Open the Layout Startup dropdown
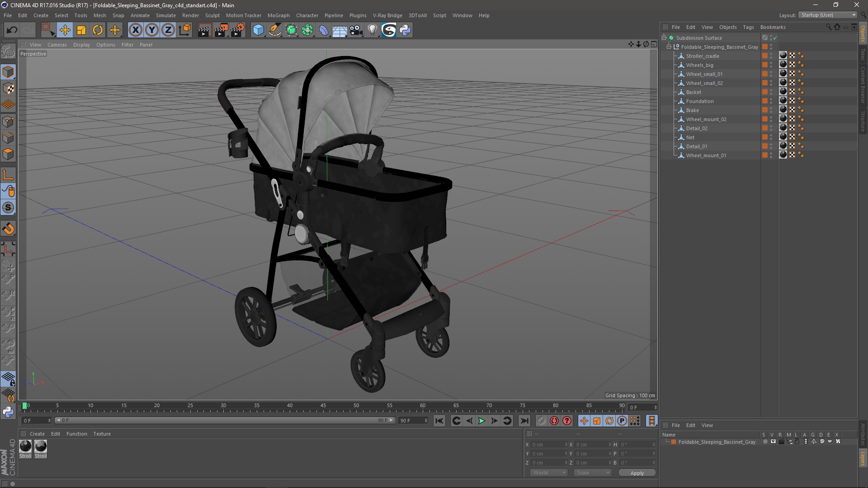Image resolution: width=868 pixels, height=488 pixels. tap(829, 15)
